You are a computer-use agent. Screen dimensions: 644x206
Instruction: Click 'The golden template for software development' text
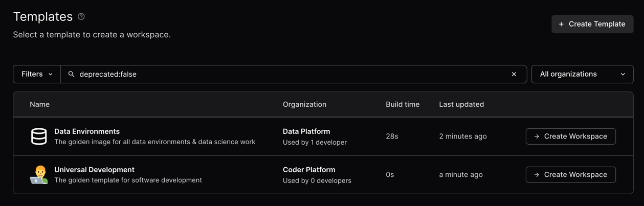click(128, 180)
